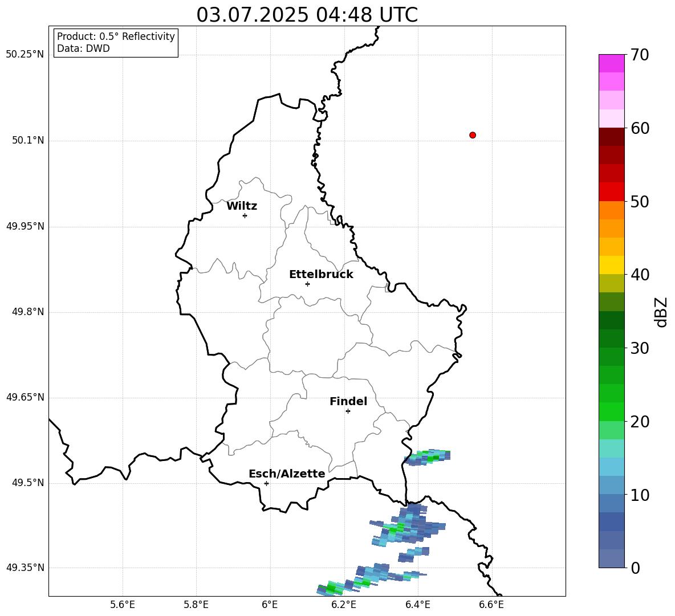The width and height of the screenshot is (675, 616).
Task: Click the turquoise colorbar segment below 20
Action: point(611,448)
